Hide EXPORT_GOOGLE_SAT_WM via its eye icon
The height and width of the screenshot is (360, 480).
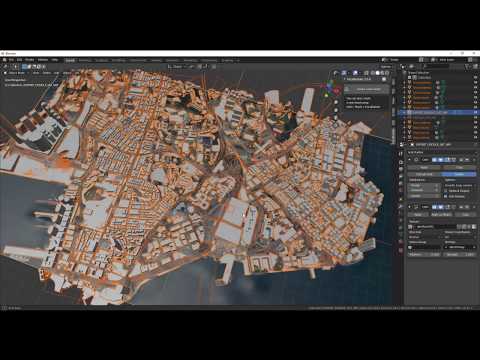tap(476, 113)
